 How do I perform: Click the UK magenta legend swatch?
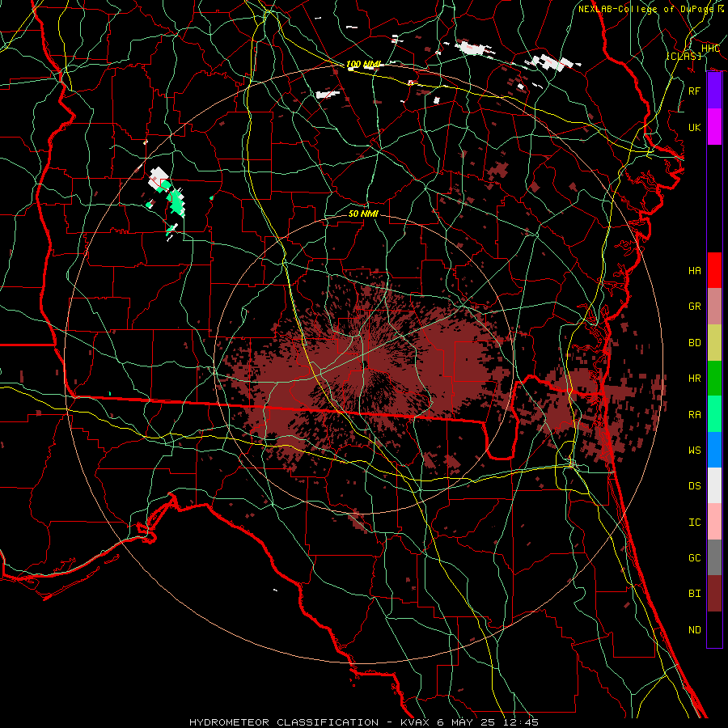[714, 127]
